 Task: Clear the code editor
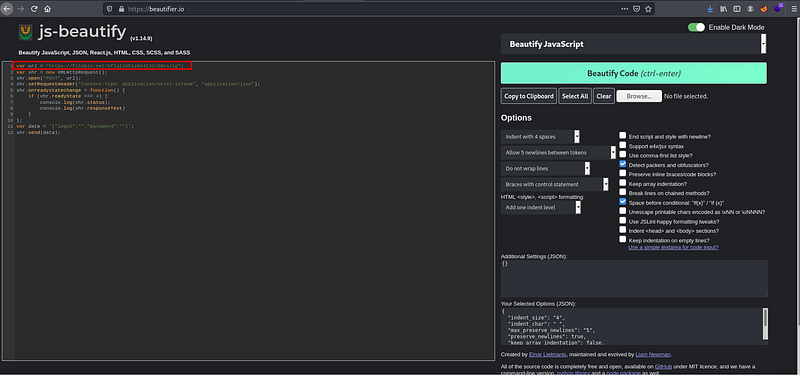(x=604, y=96)
